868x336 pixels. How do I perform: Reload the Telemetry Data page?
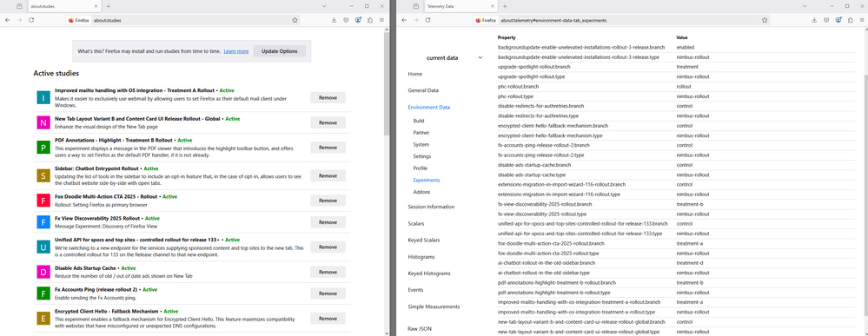coord(427,20)
